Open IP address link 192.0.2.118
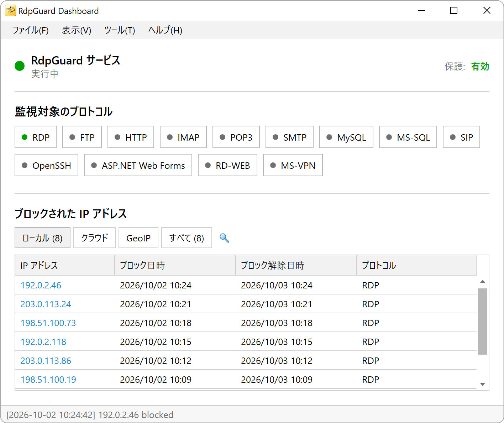 coord(43,342)
